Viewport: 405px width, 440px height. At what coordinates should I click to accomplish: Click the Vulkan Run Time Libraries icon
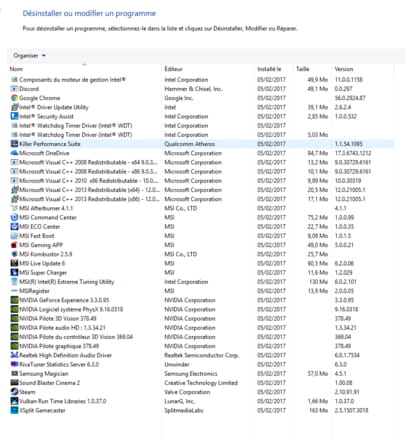14,401
